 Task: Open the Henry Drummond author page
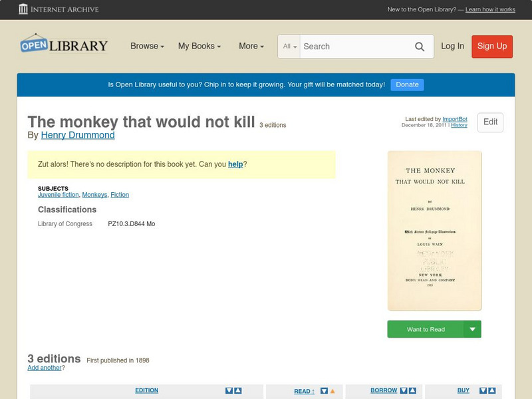coord(79,135)
